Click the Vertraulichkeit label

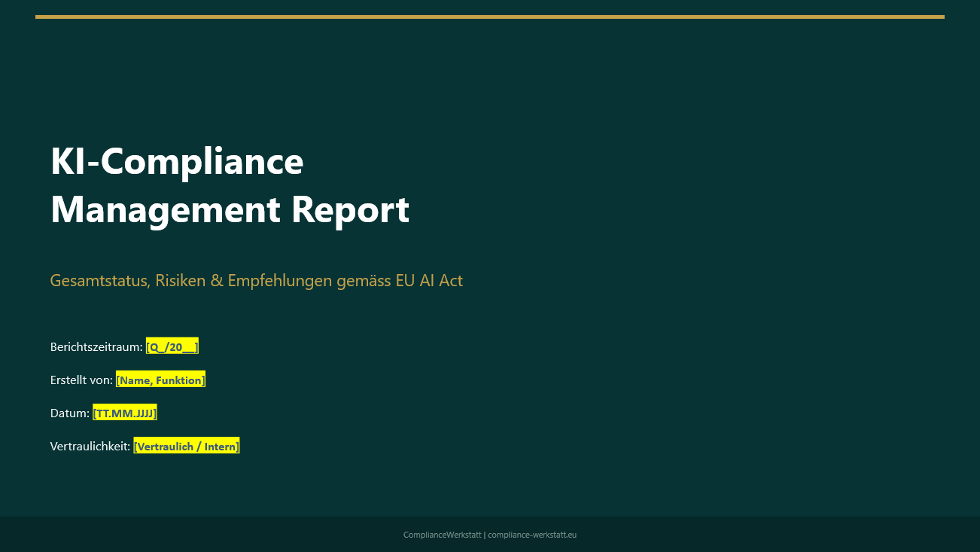point(90,445)
